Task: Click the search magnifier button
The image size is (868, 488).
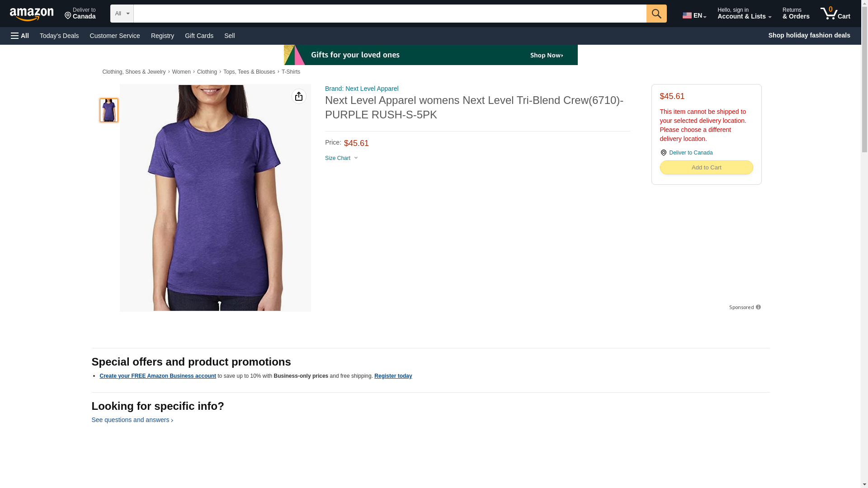Action: point(656,14)
